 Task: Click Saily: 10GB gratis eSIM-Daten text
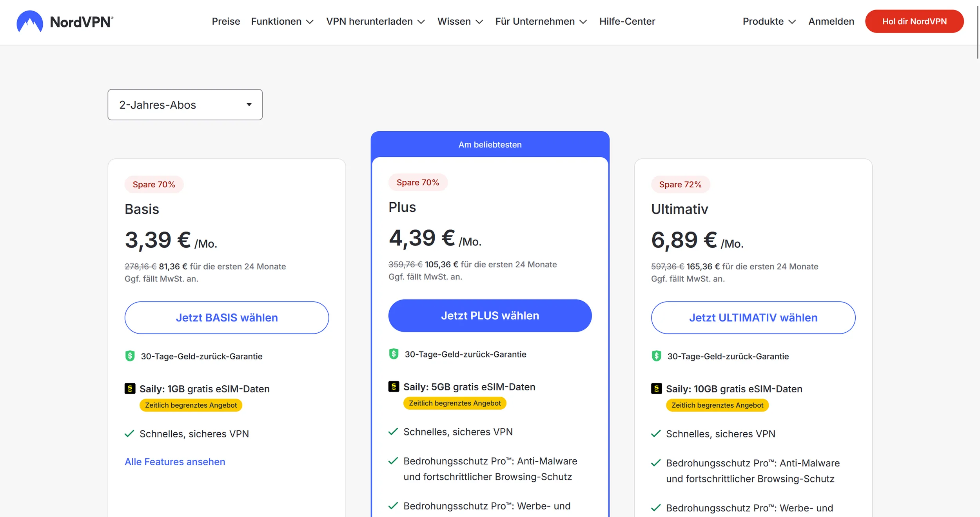[x=734, y=389]
